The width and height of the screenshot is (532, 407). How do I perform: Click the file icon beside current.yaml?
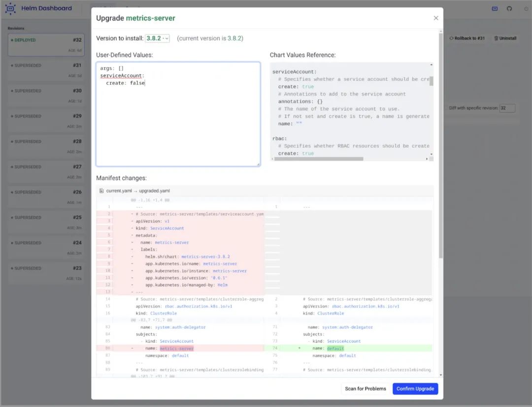click(101, 191)
